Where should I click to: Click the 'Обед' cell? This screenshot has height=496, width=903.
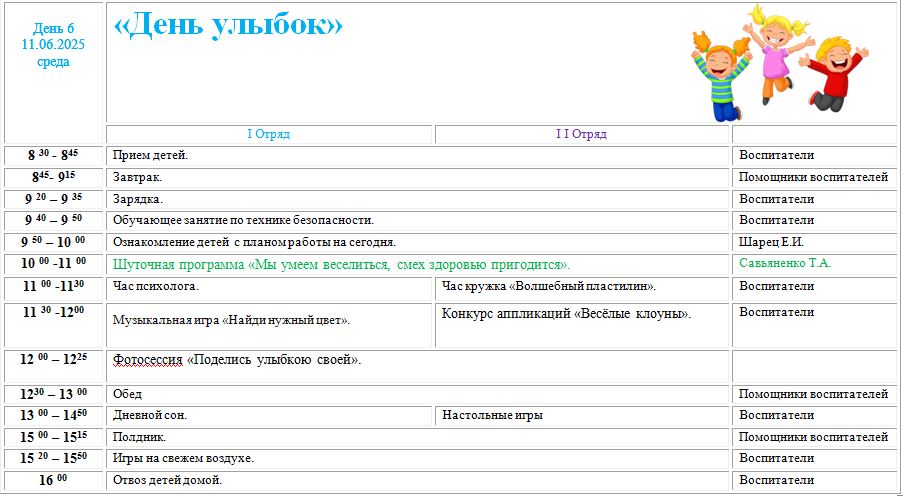point(418,395)
